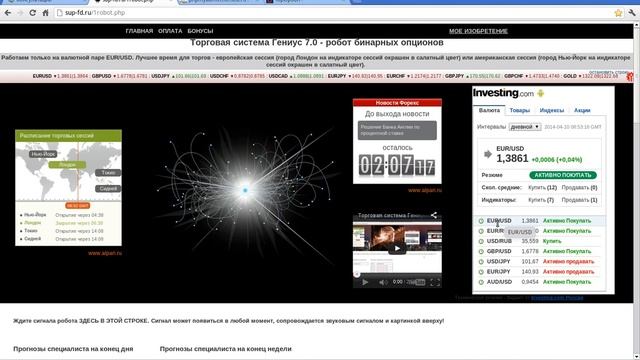The width and height of the screenshot is (640, 360).
Task: Click the Токио label on the session map
Action: coord(108,173)
